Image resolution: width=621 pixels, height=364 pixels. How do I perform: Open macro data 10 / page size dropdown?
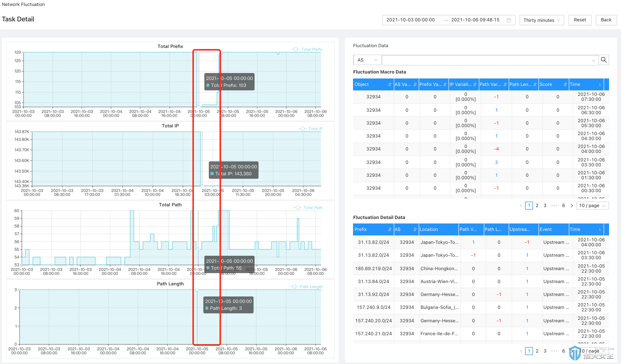tap(592, 206)
